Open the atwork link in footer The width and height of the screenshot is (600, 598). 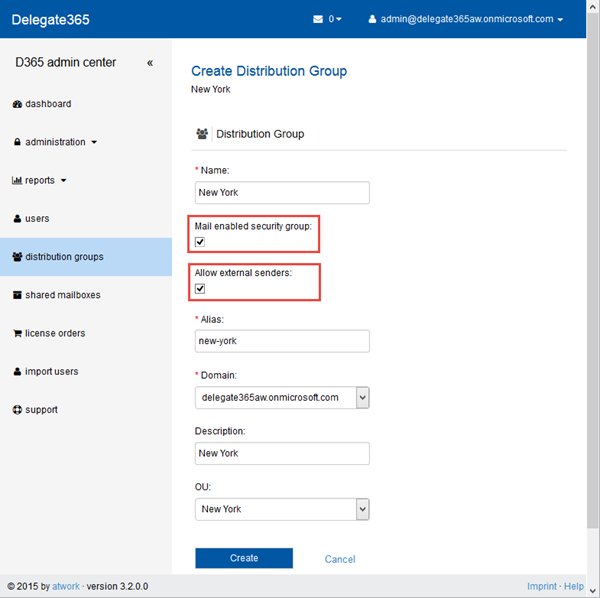tap(67, 586)
